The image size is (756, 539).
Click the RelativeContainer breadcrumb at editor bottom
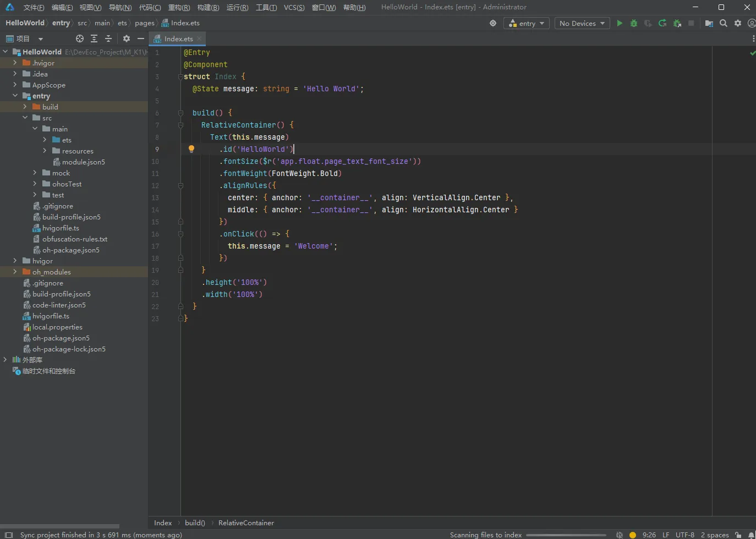(246, 523)
